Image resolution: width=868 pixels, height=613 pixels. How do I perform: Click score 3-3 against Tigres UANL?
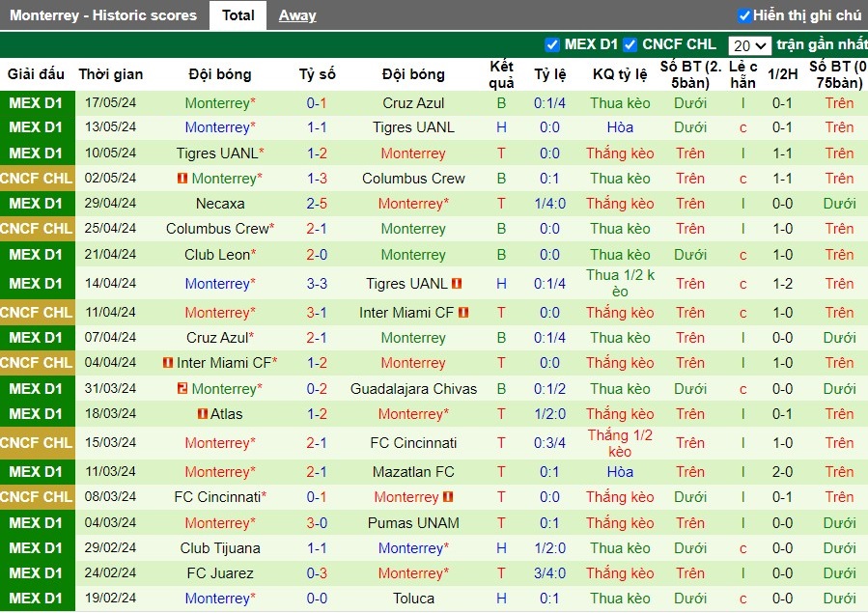[x=317, y=283]
